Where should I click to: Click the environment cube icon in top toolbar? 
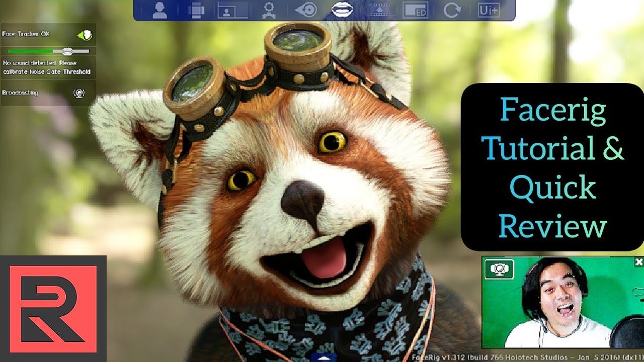pyautogui.click(x=196, y=10)
